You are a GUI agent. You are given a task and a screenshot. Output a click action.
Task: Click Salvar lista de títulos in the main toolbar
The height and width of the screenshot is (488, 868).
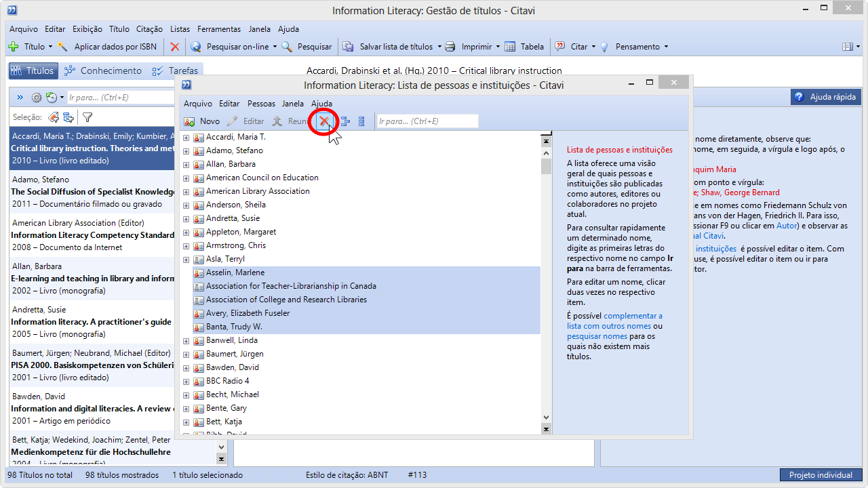tap(387, 47)
